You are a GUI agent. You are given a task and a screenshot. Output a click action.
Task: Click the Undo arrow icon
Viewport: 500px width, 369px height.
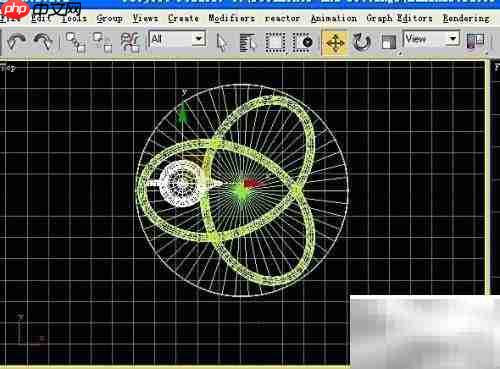pos(17,42)
